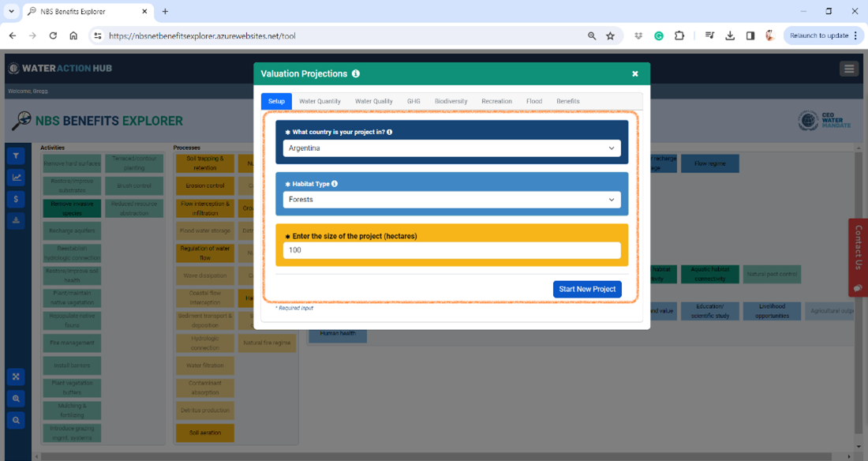Open the tab search dropdown arrow
This screenshot has height=461, width=868.
[x=11, y=11]
